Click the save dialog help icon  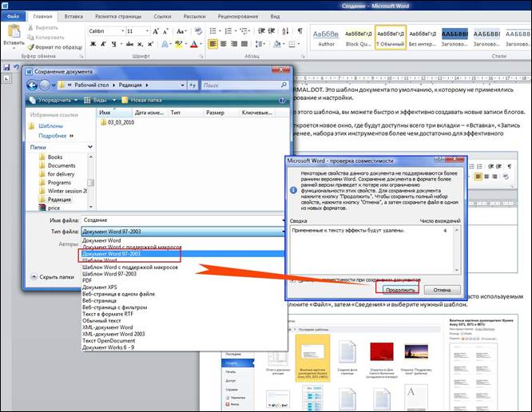click(282, 101)
